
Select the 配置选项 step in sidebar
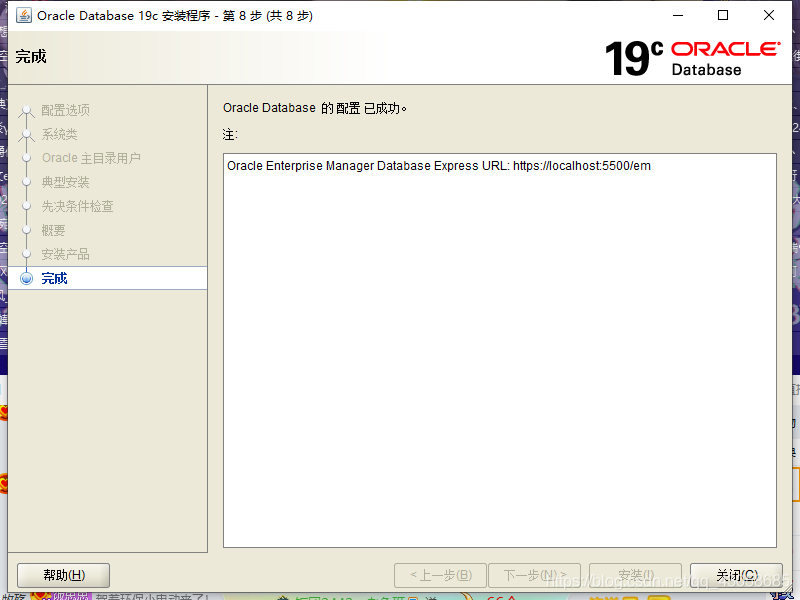(x=65, y=110)
